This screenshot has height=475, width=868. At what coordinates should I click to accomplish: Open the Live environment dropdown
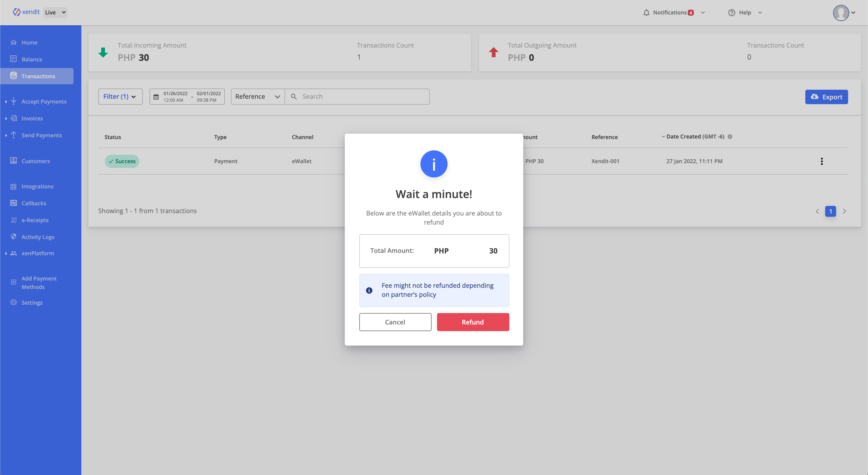(55, 12)
